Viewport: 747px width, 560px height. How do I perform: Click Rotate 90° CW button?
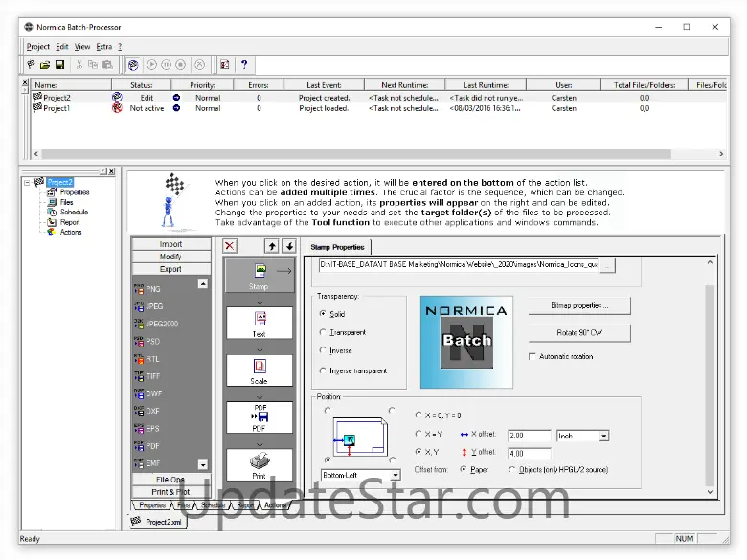pyautogui.click(x=579, y=333)
